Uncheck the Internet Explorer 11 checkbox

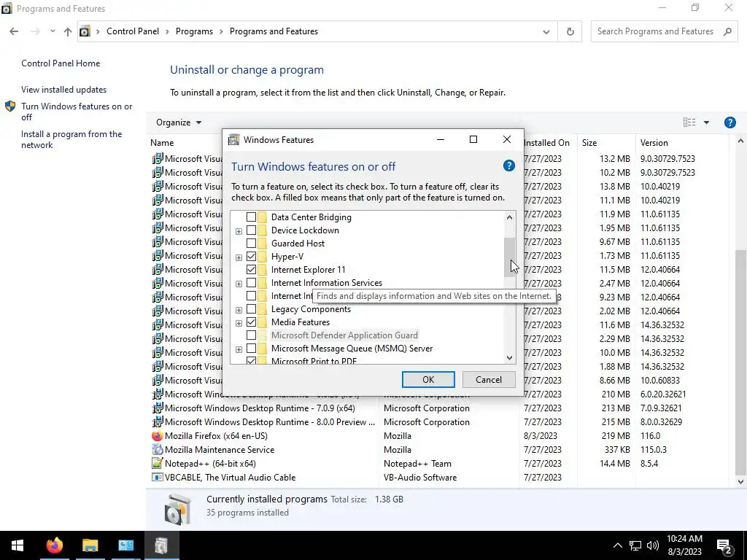[x=251, y=270]
